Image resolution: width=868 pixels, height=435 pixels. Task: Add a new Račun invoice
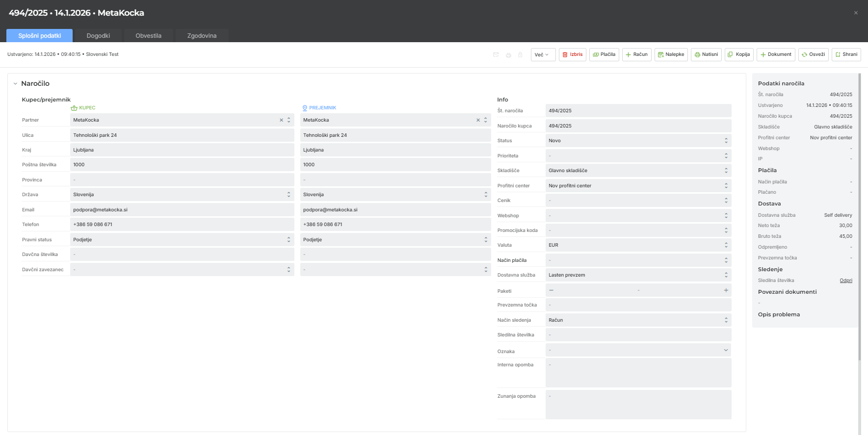(x=636, y=54)
